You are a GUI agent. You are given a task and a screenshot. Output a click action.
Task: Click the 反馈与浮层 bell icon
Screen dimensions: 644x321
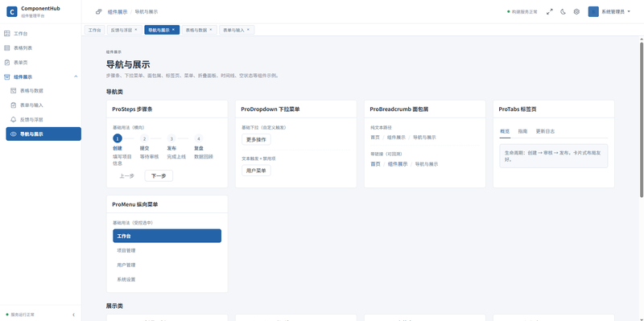point(13,119)
